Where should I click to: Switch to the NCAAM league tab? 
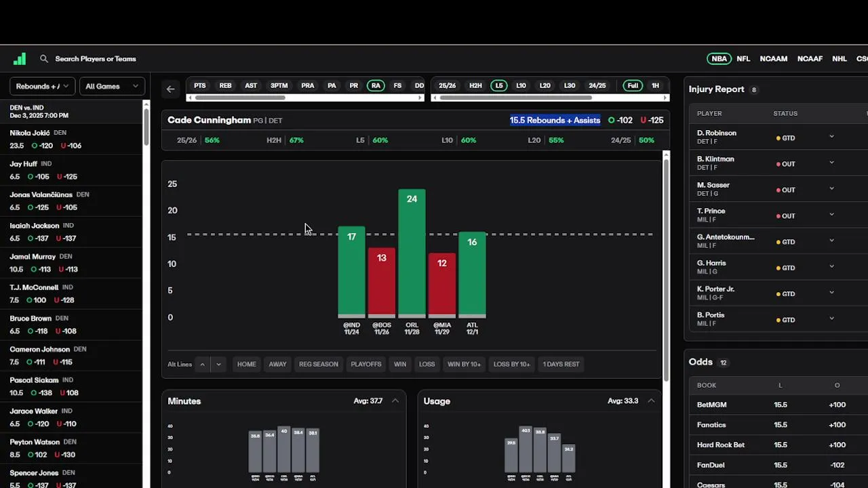pyautogui.click(x=774, y=59)
